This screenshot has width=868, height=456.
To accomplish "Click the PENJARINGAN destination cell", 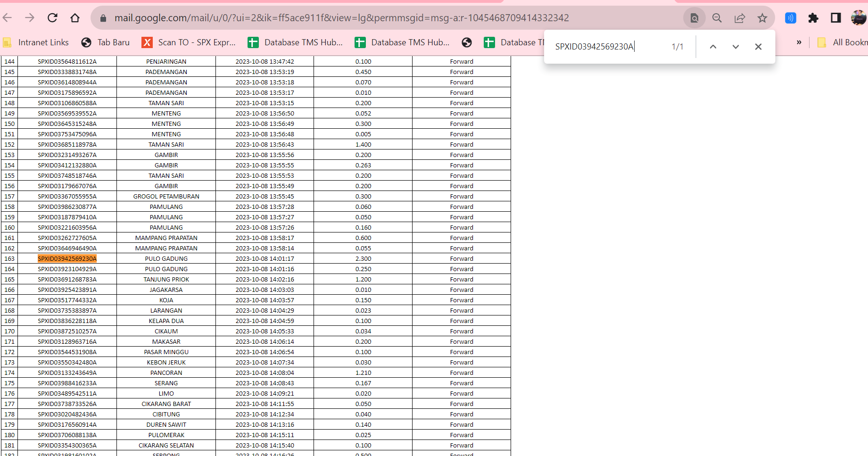I will 166,61.
